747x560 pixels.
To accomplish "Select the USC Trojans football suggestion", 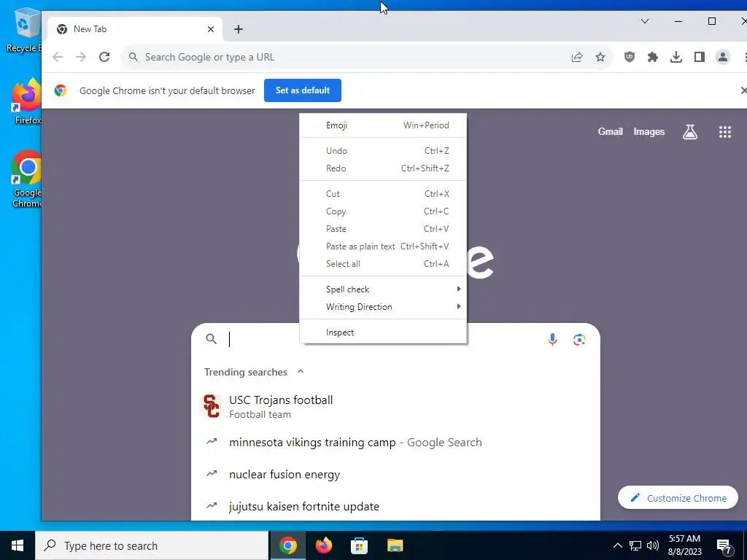I will 395,407.
